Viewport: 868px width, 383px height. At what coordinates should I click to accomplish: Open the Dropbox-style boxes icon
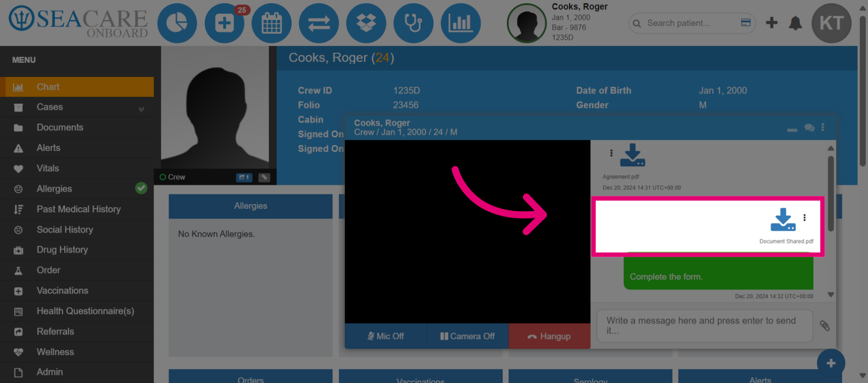pos(366,23)
